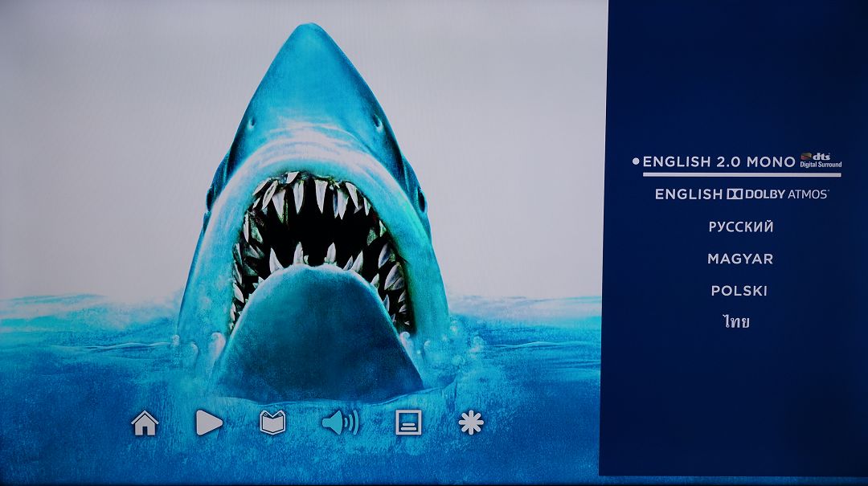The height and width of the screenshot is (486, 868).
Task: Go to the Home menu icon
Action: (145, 423)
